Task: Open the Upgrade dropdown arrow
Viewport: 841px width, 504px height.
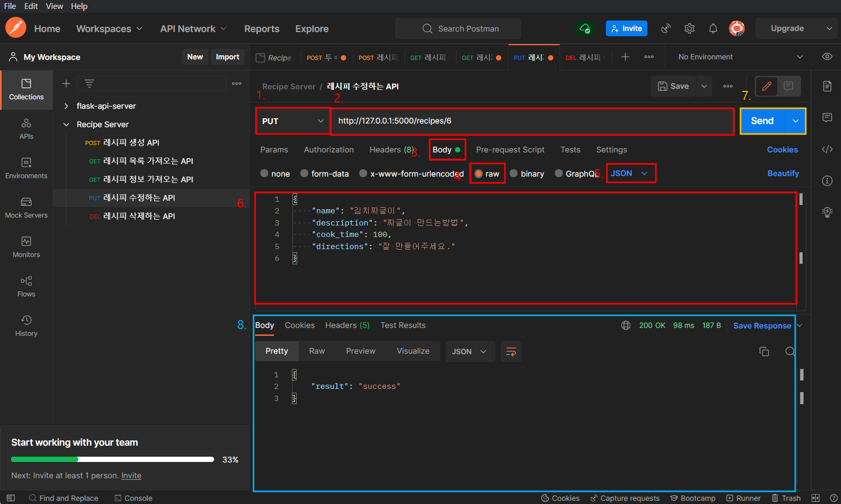Action: (x=829, y=28)
